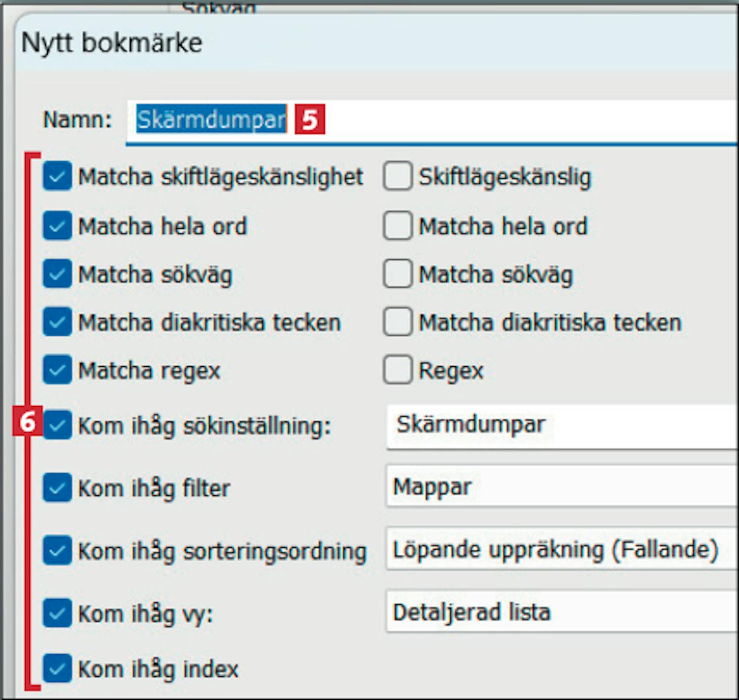Screen dimensions: 739x700
Task: Click the search setting field beside Kom ihåg sökinställning
Action: tap(562, 426)
